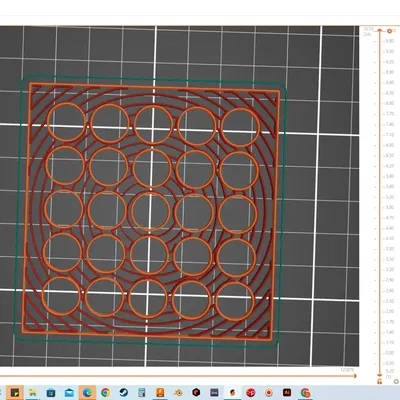Switch to Microsoft Edge in the taskbar
The height and width of the screenshot is (400, 400).
(87, 392)
